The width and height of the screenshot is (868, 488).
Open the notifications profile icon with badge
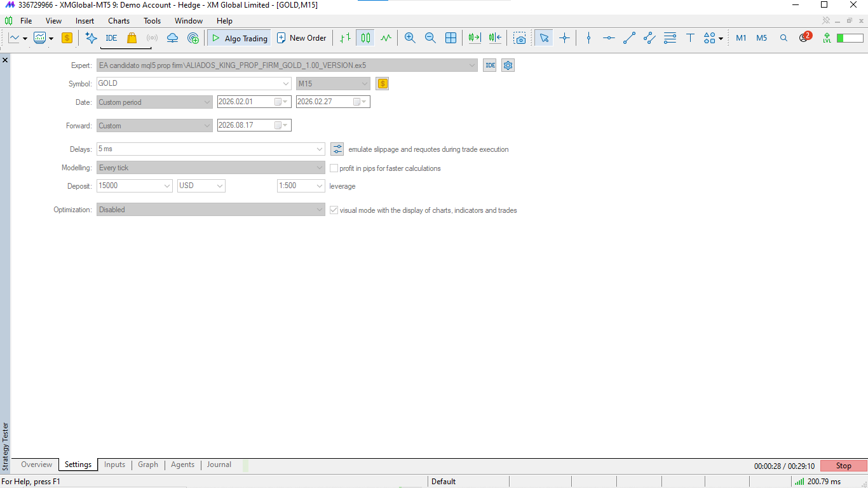click(x=804, y=37)
